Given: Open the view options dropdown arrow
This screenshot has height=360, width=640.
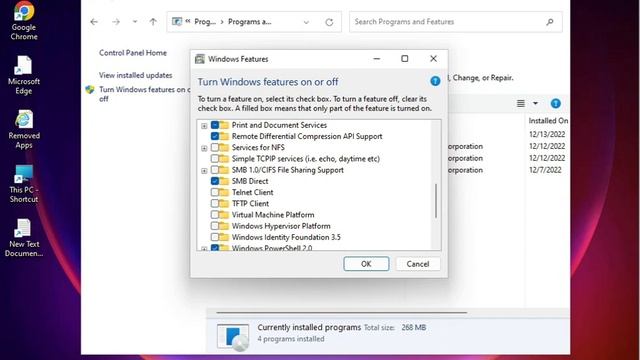Looking at the screenshot, I should (535, 103).
